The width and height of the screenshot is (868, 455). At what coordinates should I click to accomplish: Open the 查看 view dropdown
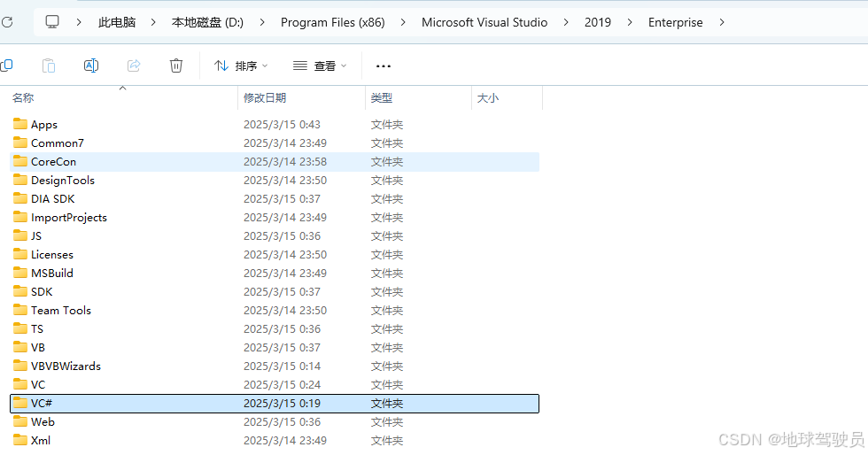(x=320, y=66)
